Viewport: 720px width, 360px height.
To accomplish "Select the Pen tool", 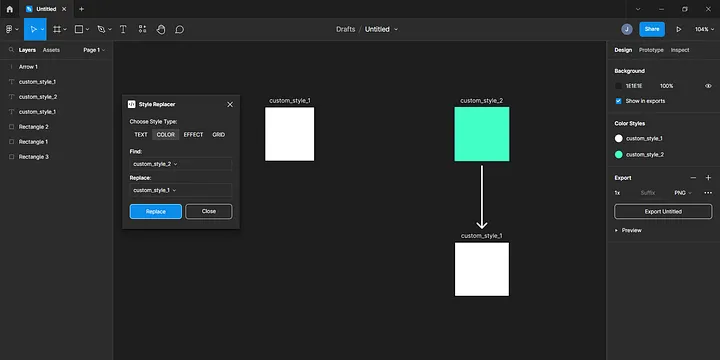I will click(101, 29).
